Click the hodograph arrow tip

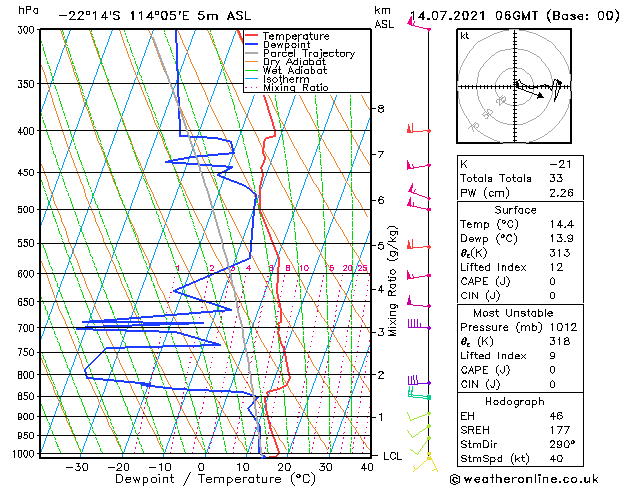click(542, 96)
